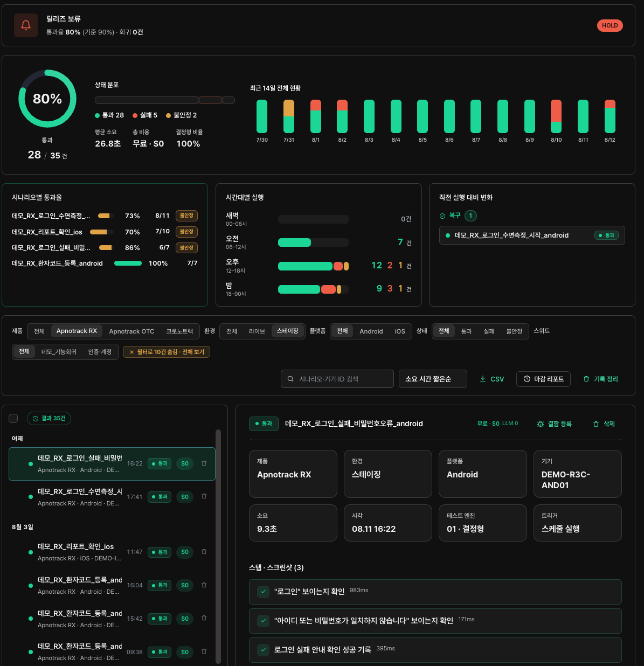Click 필터로 10건 숨김 · 전체 보기 chip
This screenshot has width=644, height=666.
[167, 352]
